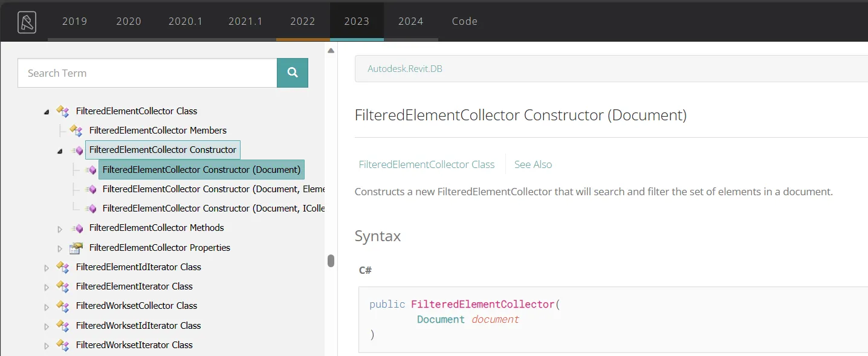
Task: Open Constructor (Document, Eleme tree row
Action: pyautogui.click(x=213, y=189)
